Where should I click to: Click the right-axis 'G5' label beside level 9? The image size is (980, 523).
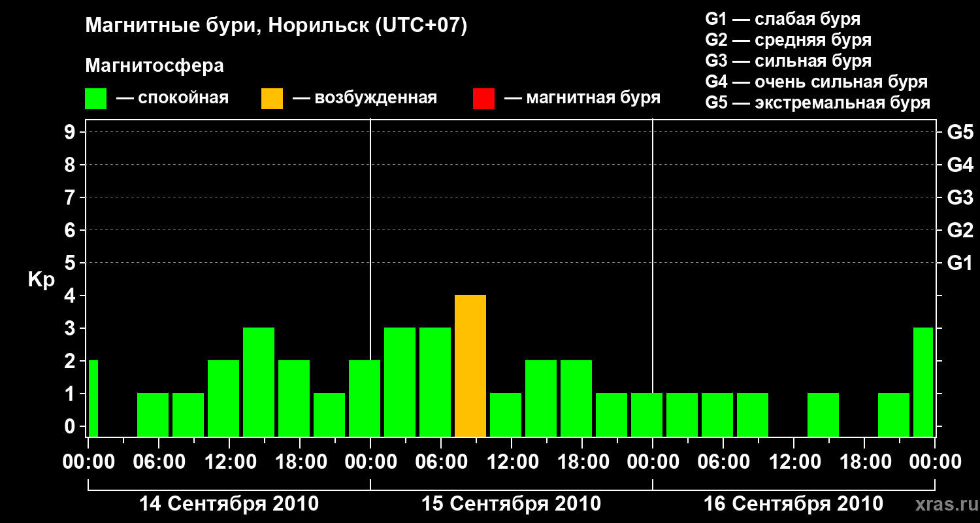[x=960, y=132]
